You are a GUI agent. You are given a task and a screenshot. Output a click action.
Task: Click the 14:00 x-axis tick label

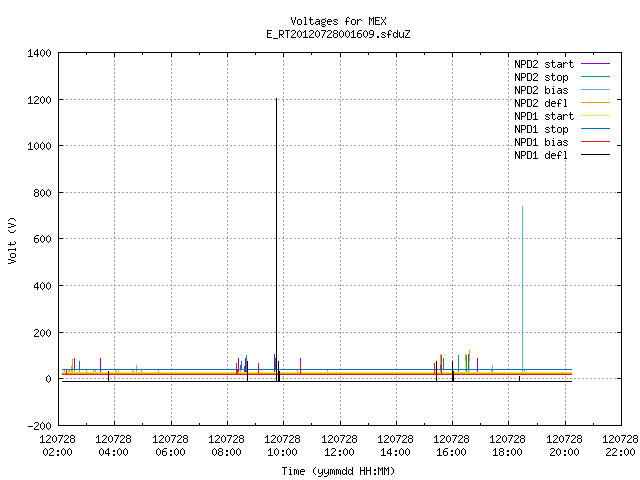point(396,453)
